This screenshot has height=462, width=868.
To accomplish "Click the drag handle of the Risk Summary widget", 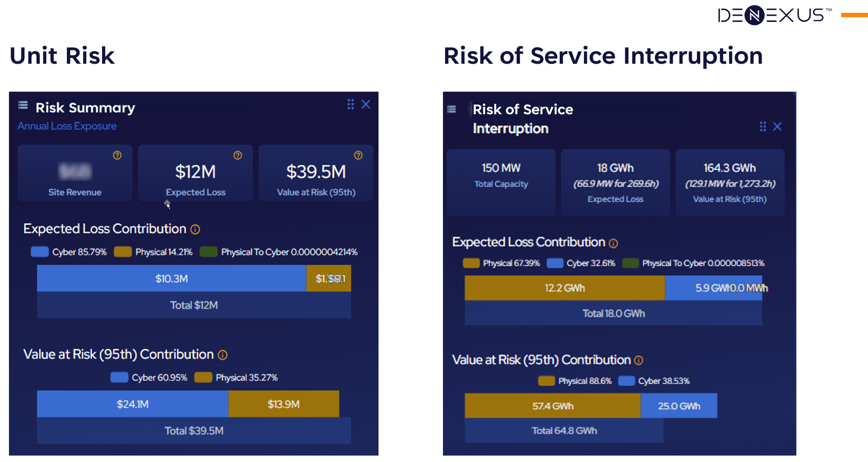I will [x=350, y=104].
